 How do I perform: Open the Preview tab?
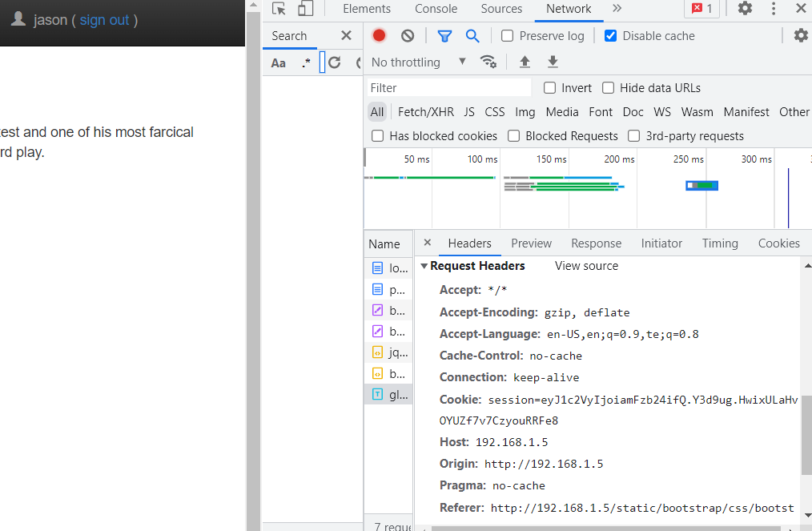point(531,243)
